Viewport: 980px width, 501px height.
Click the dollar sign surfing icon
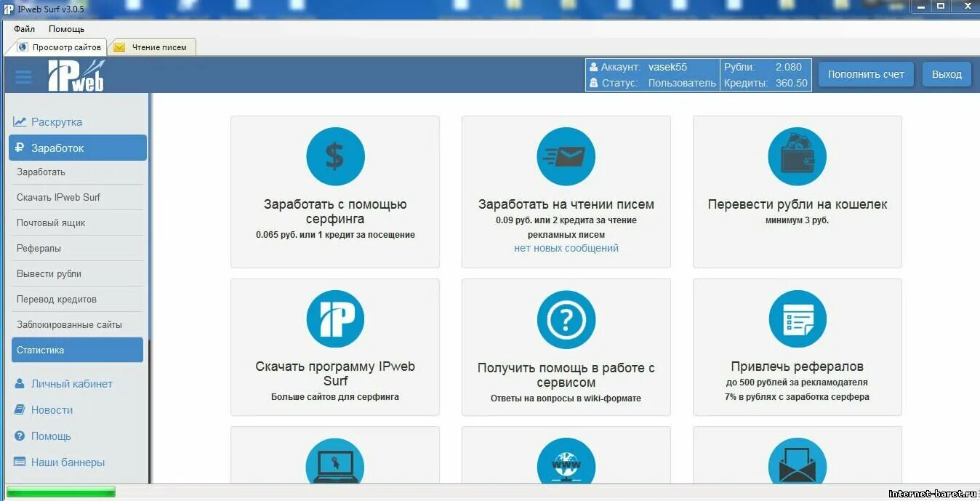point(334,156)
